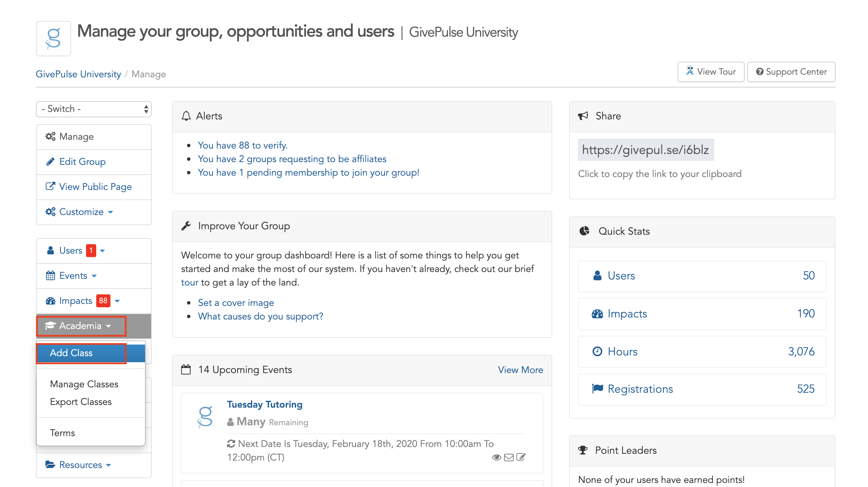This screenshot has width=868, height=487.
Task: Click the Set a cover image link
Action: tap(236, 303)
